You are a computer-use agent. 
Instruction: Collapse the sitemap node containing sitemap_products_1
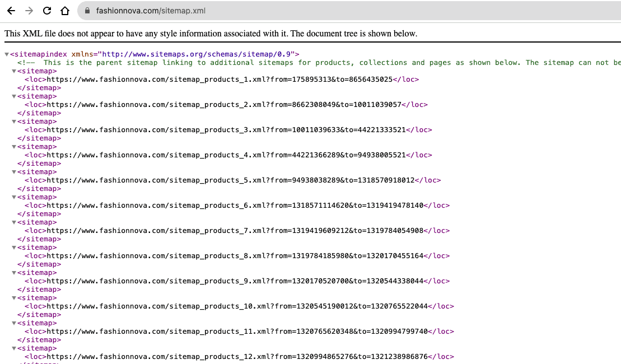click(14, 71)
